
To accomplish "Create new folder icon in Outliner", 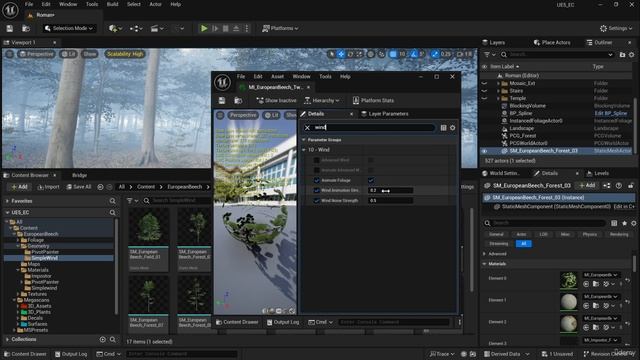I will click(x=622, y=54).
